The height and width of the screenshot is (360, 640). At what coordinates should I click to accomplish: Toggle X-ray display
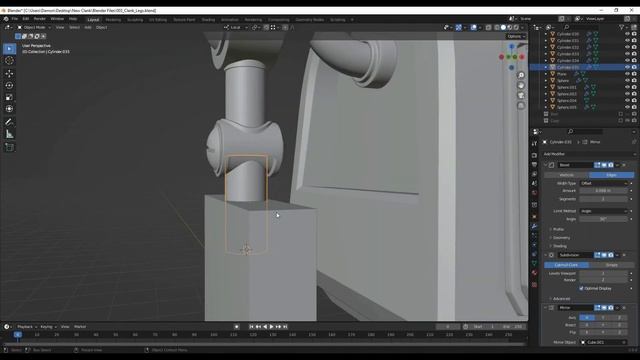pyautogui.click(x=489, y=27)
